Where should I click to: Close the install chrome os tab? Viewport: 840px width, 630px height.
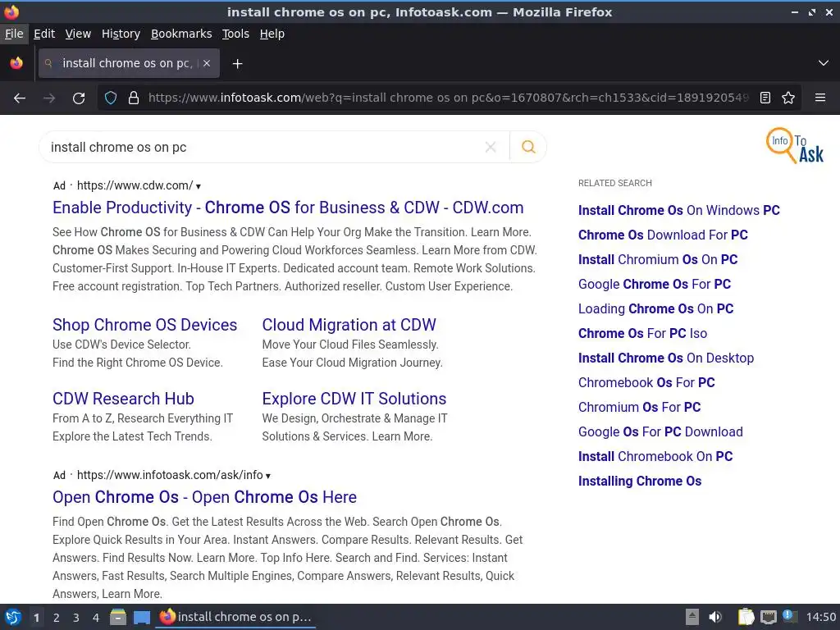pyautogui.click(x=207, y=63)
